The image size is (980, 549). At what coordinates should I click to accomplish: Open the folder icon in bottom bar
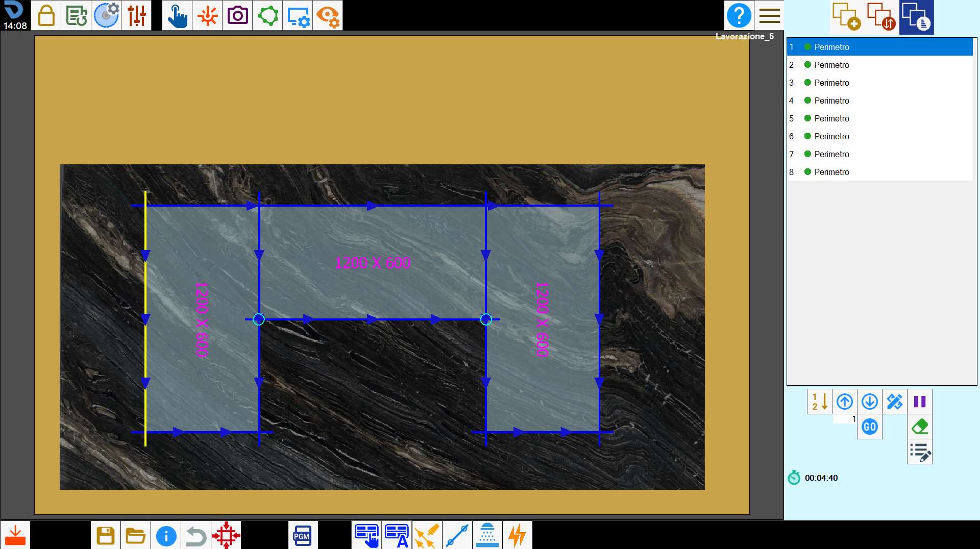coord(136,535)
